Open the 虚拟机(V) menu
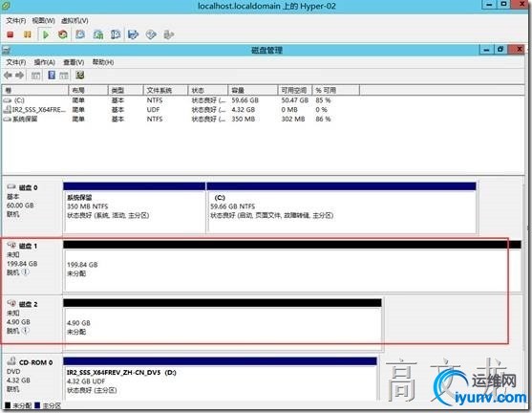The width and height of the screenshot is (532, 413). coord(74,21)
